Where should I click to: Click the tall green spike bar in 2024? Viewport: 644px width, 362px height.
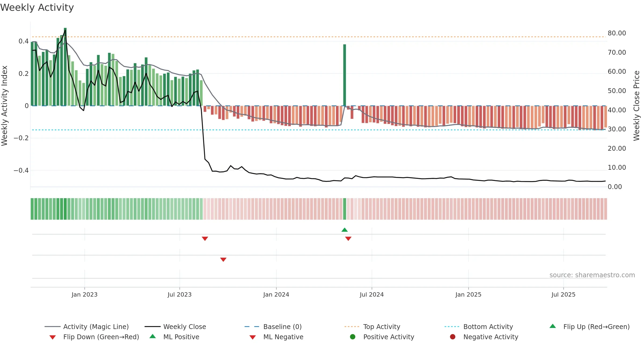(345, 75)
